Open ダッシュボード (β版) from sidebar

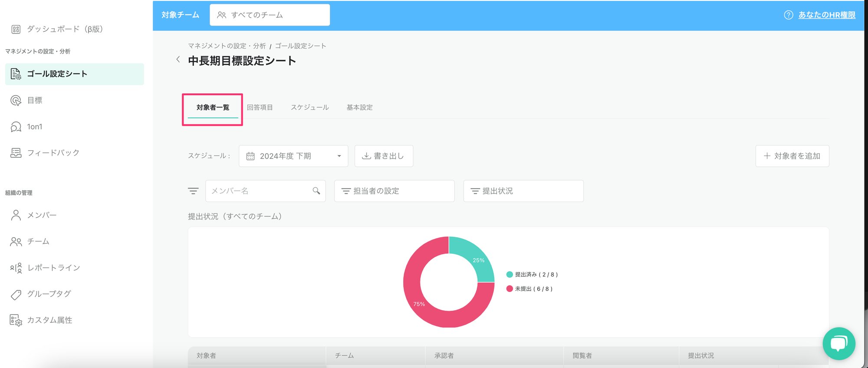64,29
